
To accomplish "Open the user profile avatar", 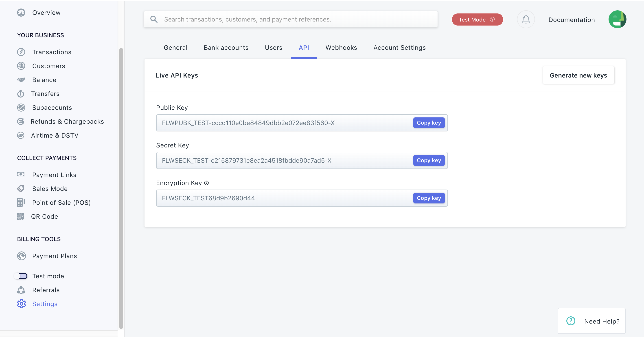I will click(617, 19).
